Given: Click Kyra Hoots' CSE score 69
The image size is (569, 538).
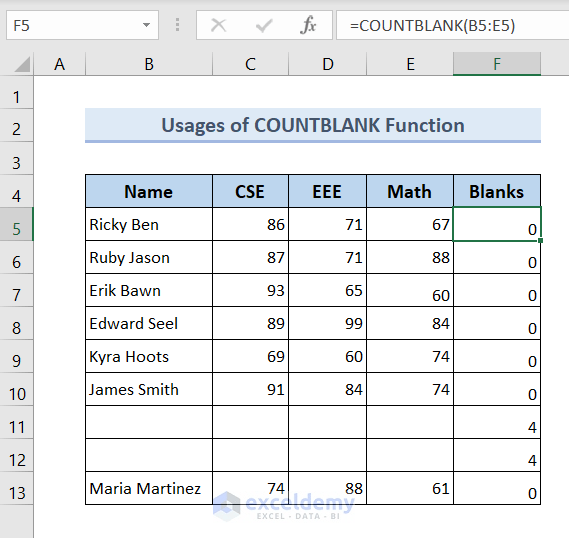Looking at the screenshot, I should tap(250, 356).
